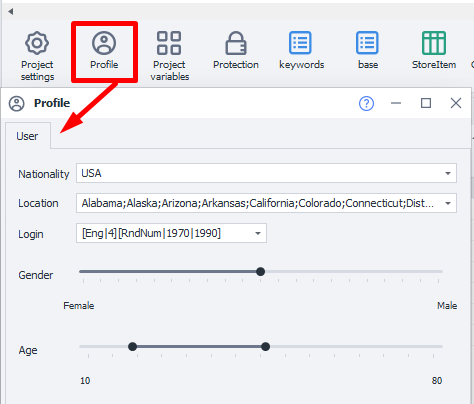
Task: Click the blue help question mark icon
Action: 366,103
